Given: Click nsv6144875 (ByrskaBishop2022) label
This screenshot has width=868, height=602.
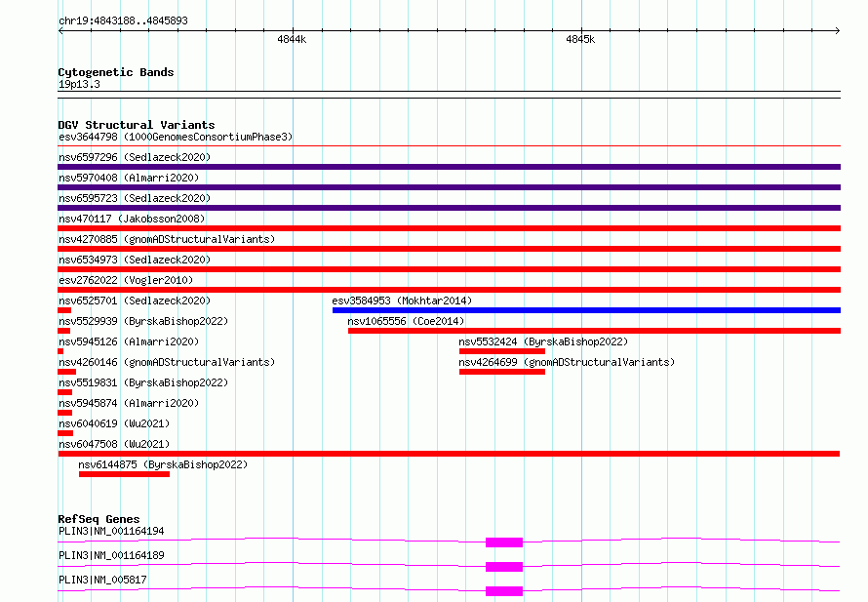Looking at the screenshot, I should pos(163,464).
